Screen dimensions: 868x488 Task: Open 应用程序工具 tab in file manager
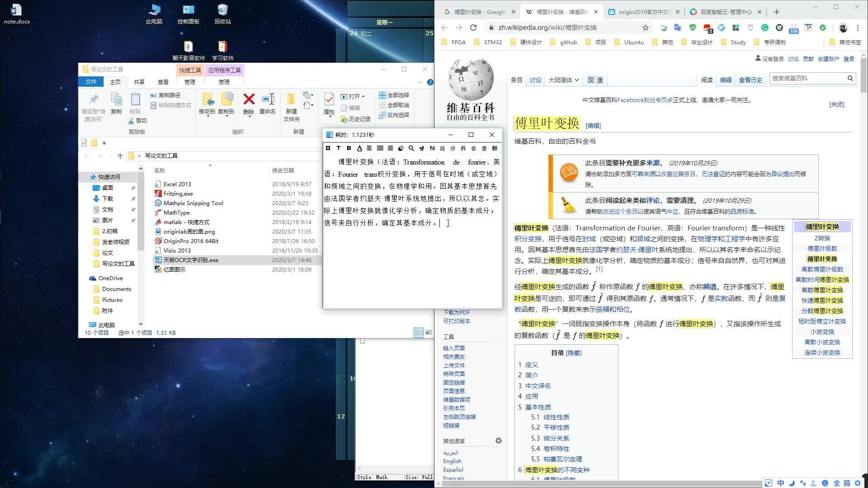point(224,70)
